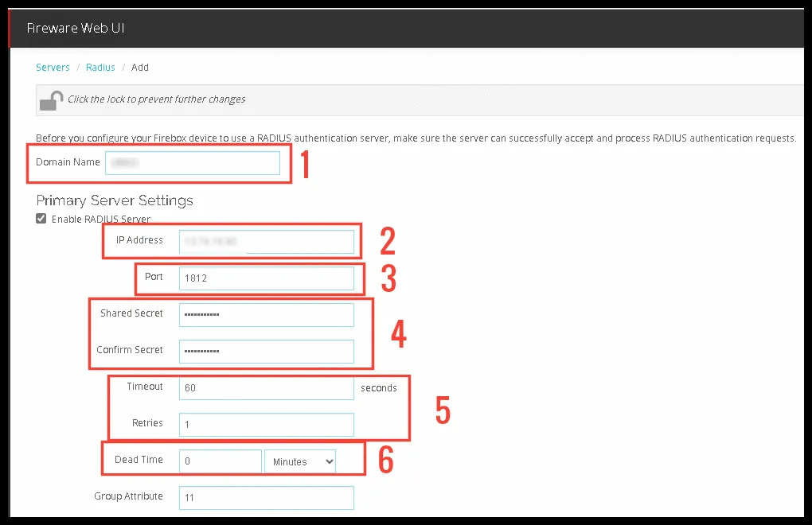
Task: Click the Group Attribute field showing 11
Action: point(267,498)
